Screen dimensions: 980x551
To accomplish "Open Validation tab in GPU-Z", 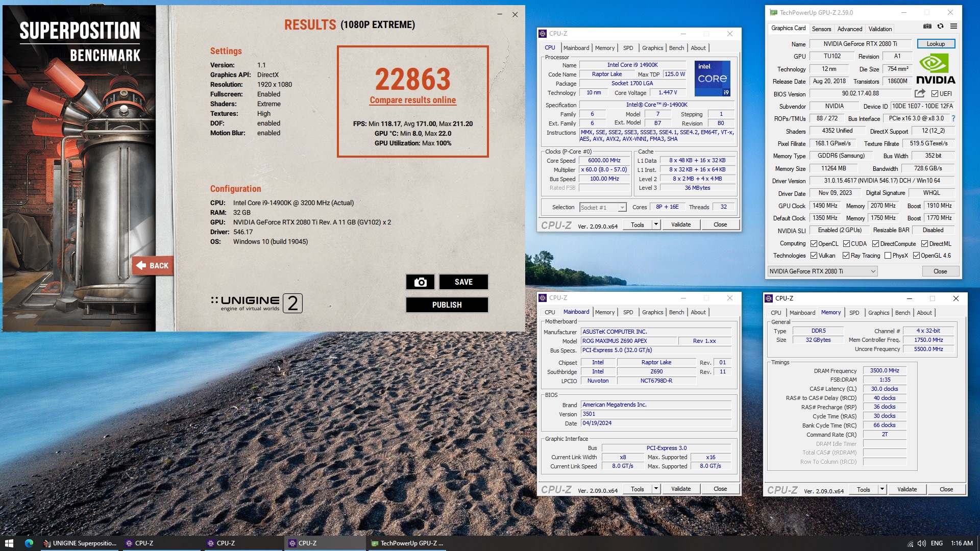I will [880, 29].
